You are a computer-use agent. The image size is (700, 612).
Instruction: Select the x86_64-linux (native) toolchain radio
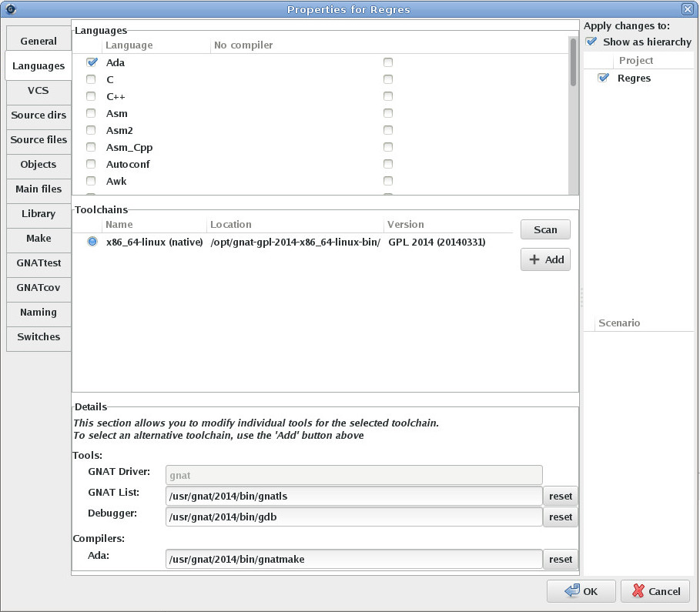(92, 242)
